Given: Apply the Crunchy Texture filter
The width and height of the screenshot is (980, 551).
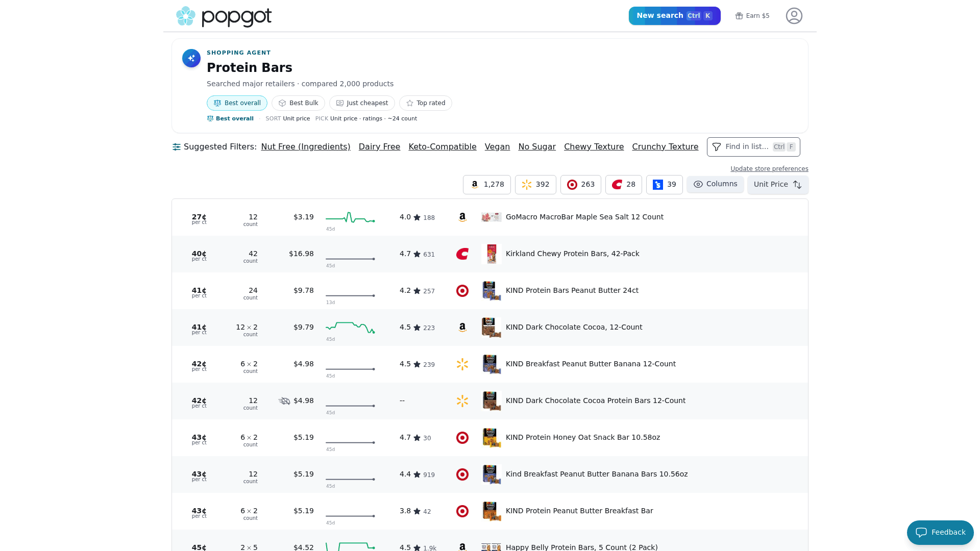Looking at the screenshot, I should click(665, 147).
